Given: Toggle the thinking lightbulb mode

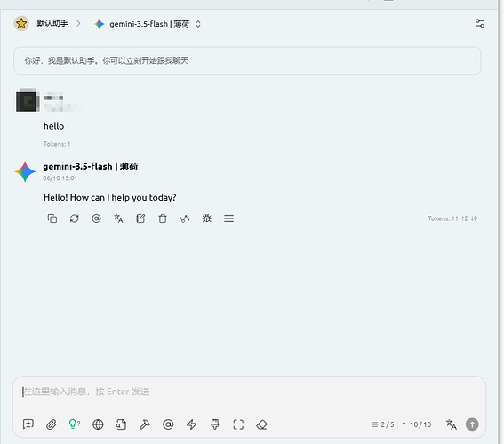Looking at the screenshot, I should click(x=75, y=424).
